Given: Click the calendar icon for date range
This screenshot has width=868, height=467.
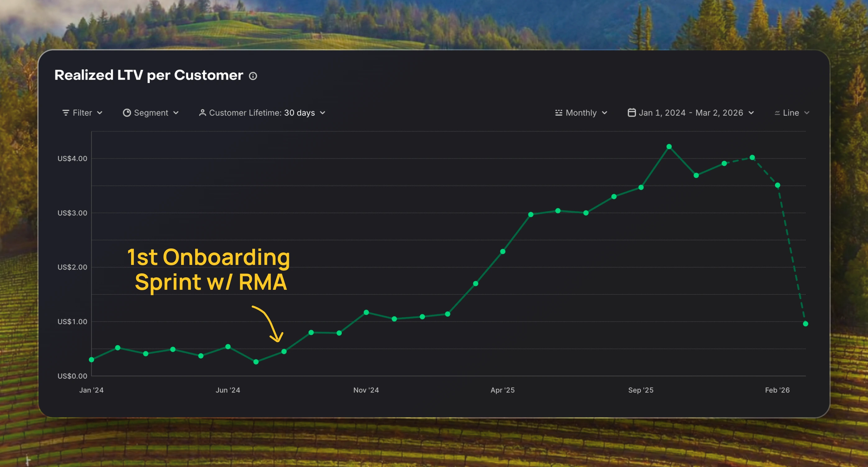Looking at the screenshot, I should [x=632, y=112].
